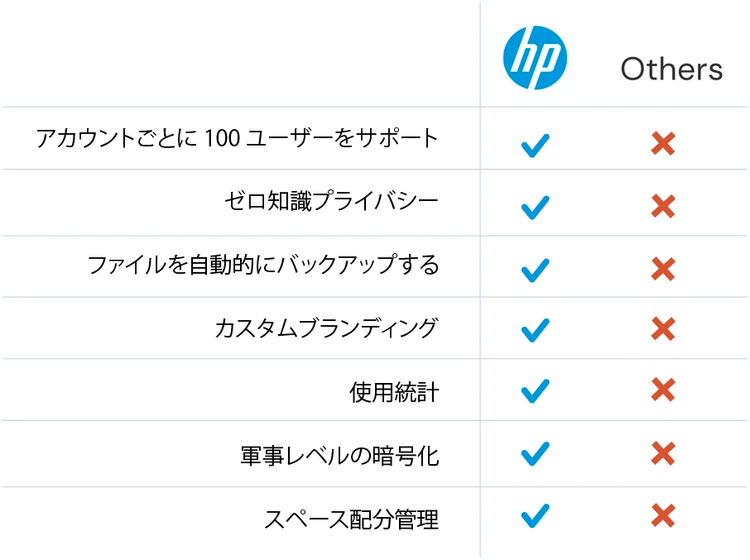This screenshot has width=750, height=560.
Task: Click HP checkmark for 100 ユーザーをサポート row
Action: 536,145
